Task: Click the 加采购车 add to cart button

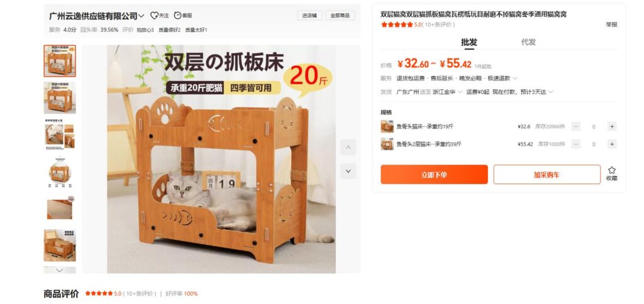Action: (547, 175)
